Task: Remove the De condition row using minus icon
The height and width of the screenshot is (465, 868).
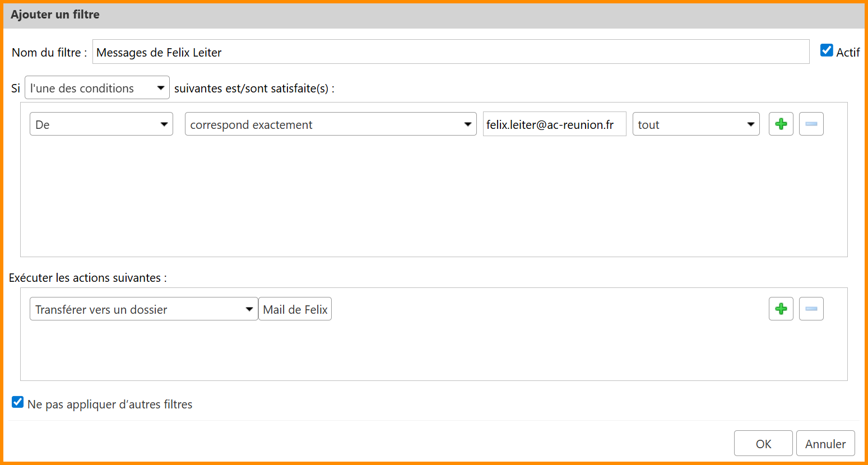Action: click(811, 124)
